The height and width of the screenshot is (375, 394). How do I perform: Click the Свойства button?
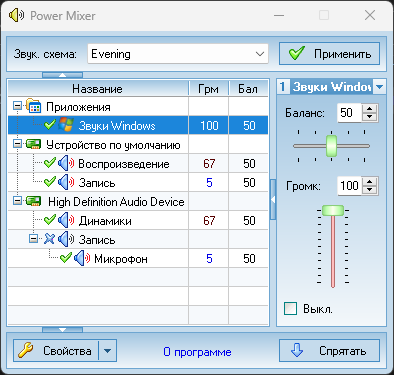pyautogui.click(x=56, y=351)
